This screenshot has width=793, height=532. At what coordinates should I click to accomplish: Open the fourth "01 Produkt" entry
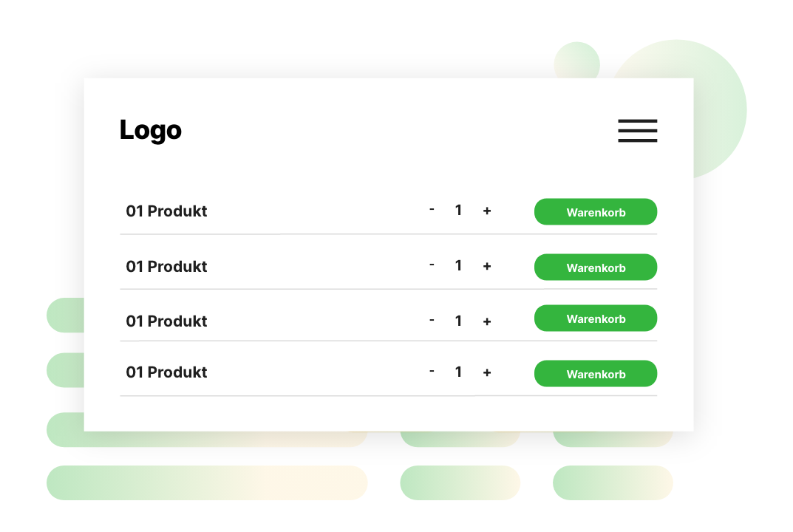pos(166,372)
